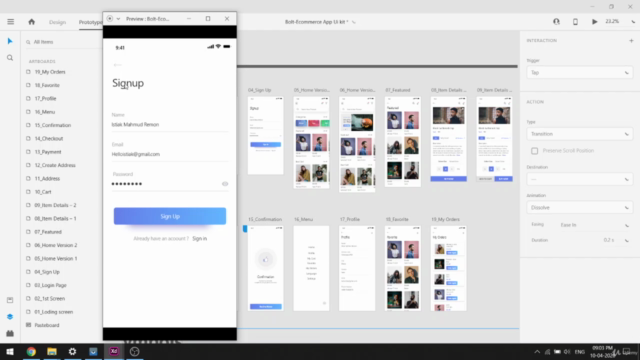Open the document title dropdown arrow
Screen dimensions: 640x360
click(x=353, y=22)
